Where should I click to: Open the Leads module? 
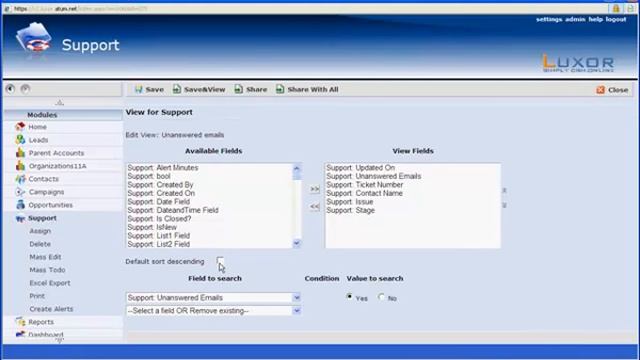[x=38, y=140]
